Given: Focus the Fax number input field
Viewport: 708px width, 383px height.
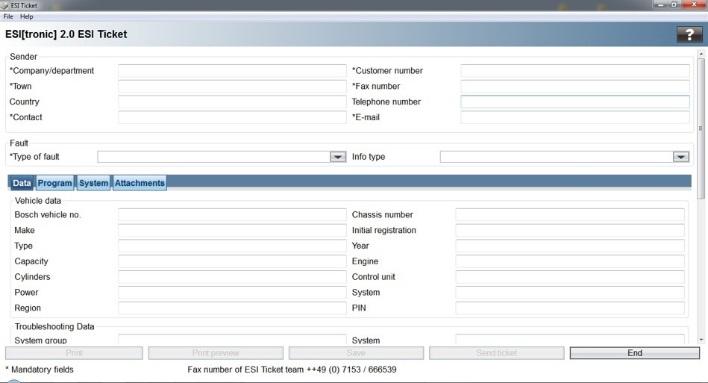Looking at the screenshot, I should click(575, 86).
